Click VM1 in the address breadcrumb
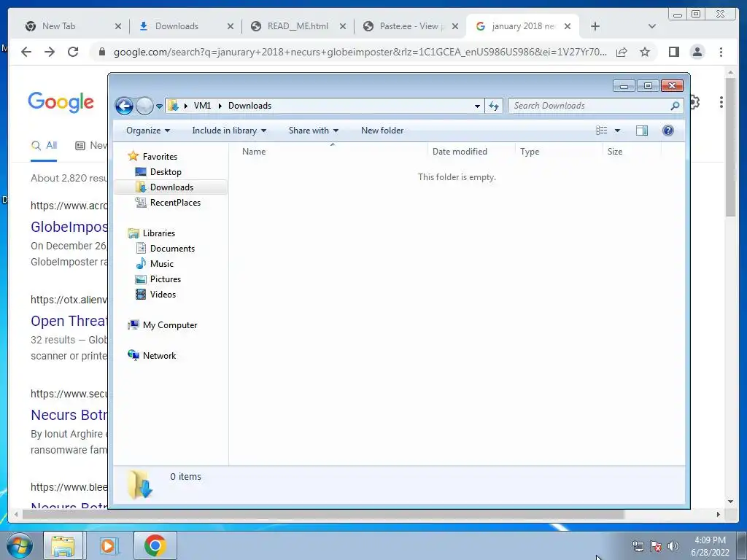 click(202, 106)
